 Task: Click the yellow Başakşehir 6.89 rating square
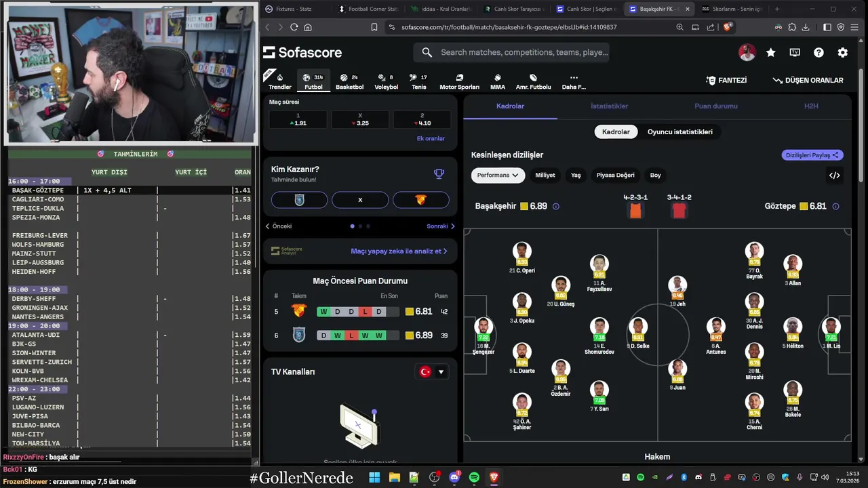(x=524, y=206)
